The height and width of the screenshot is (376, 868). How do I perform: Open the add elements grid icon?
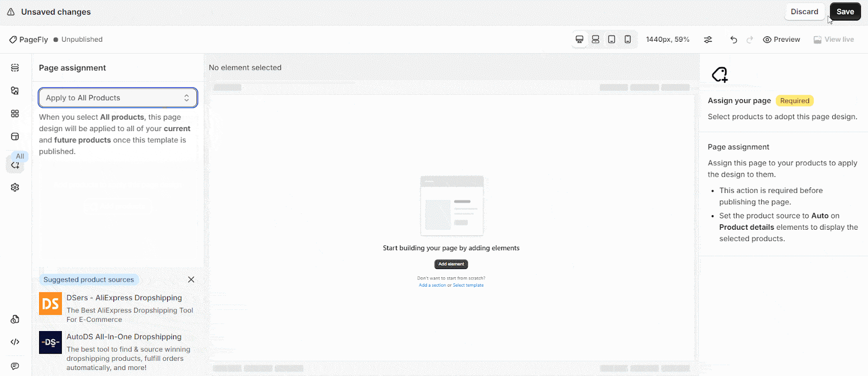click(15, 114)
